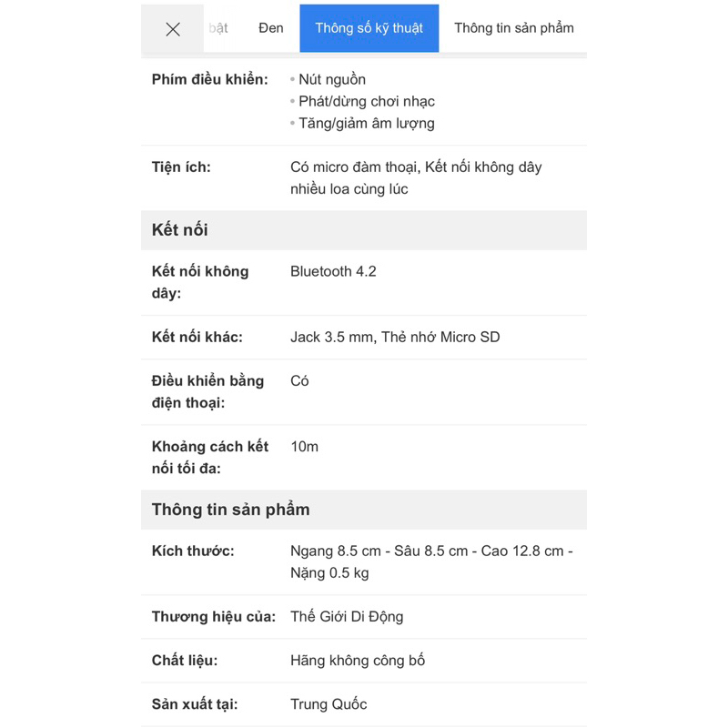Click the Trung Quốc origin value
The image size is (728, 728).
point(329,704)
